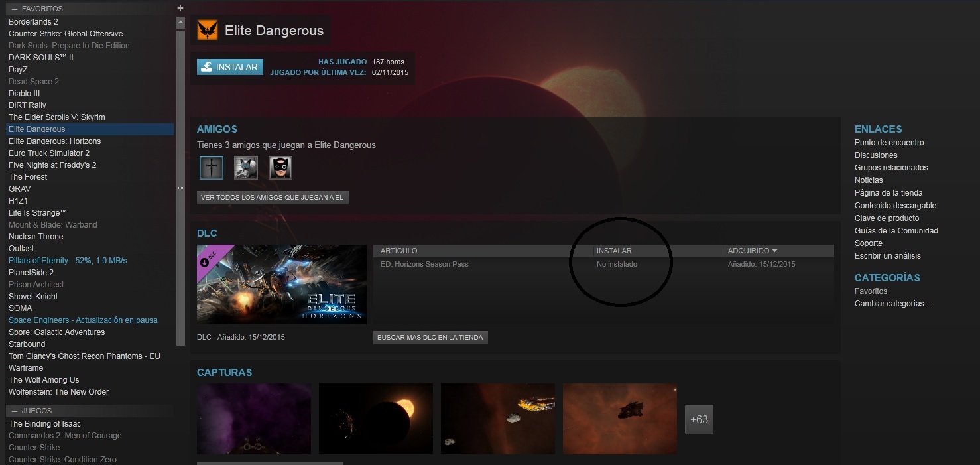Open Punto de encuentro link
This screenshot has height=465, width=980.
tap(889, 143)
